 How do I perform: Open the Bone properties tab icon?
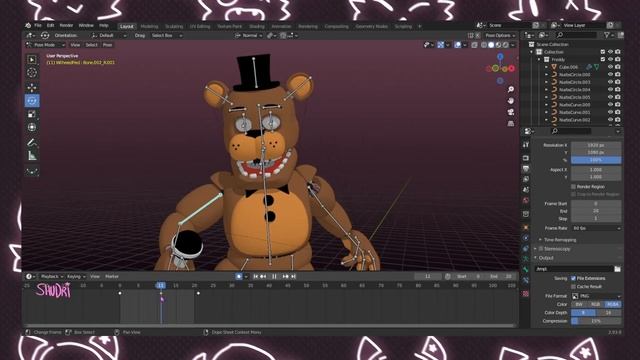point(526,270)
